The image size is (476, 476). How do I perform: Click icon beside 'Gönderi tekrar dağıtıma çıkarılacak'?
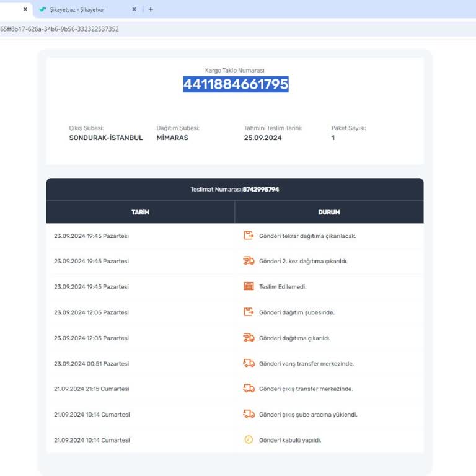[249, 236]
